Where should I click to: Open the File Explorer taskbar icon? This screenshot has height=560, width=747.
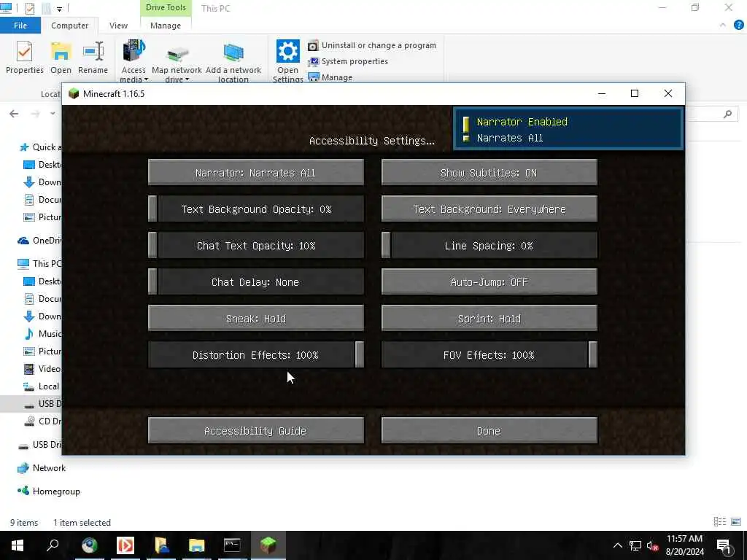196,545
